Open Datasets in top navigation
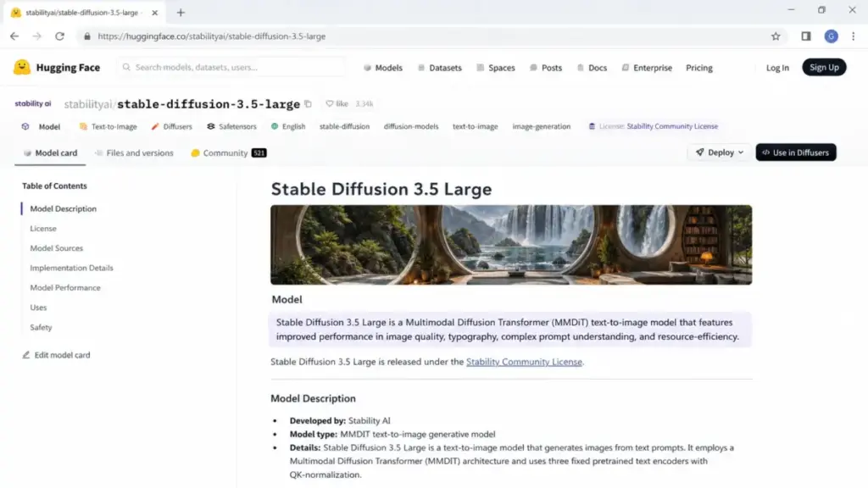The image size is (868, 488). 440,68
